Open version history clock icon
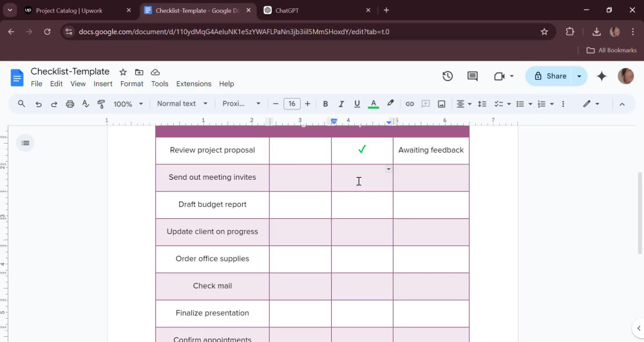This screenshot has width=644, height=342. pyautogui.click(x=448, y=76)
